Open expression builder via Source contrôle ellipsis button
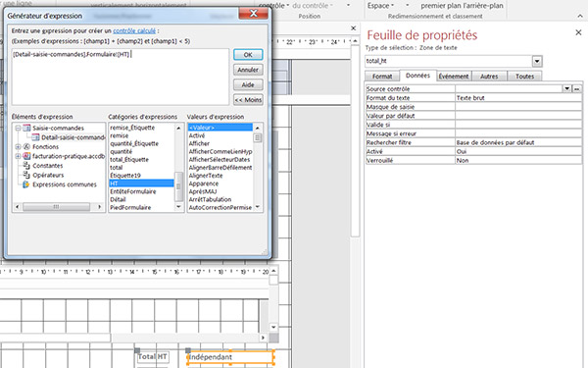This screenshot has height=368, width=588. pyautogui.click(x=577, y=88)
